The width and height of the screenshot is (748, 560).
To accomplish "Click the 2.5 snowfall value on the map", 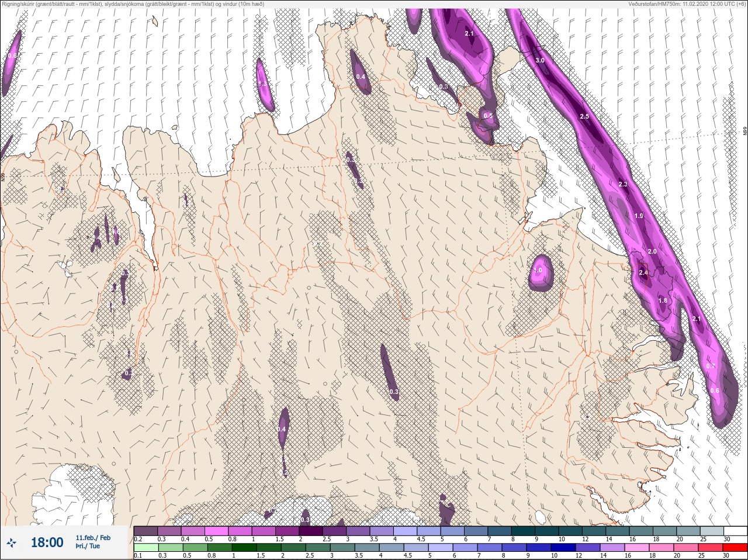I will 584,116.
